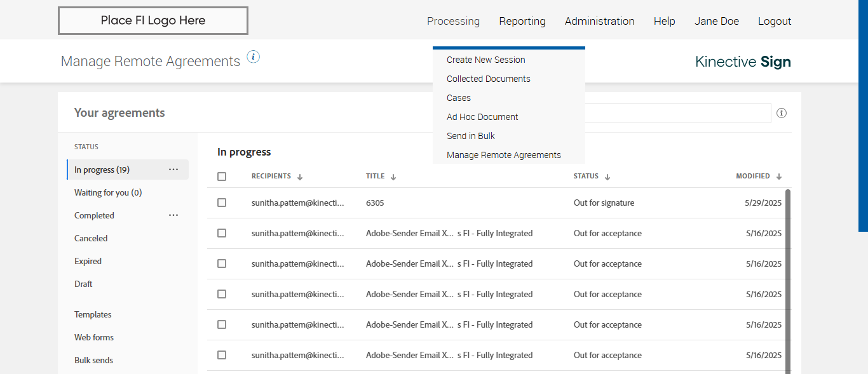The height and width of the screenshot is (374, 868).
Task: Click the agreements list vertical scrollbar
Action: coord(788,279)
